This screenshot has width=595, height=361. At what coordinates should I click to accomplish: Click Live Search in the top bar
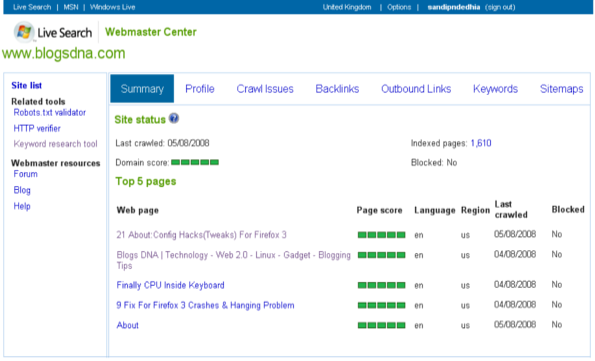[32, 7]
